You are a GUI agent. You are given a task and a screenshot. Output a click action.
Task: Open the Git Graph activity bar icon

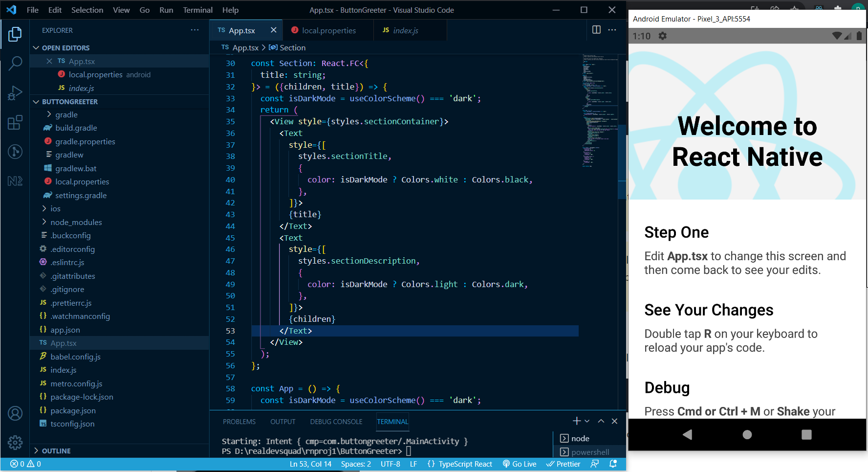click(15, 152)
